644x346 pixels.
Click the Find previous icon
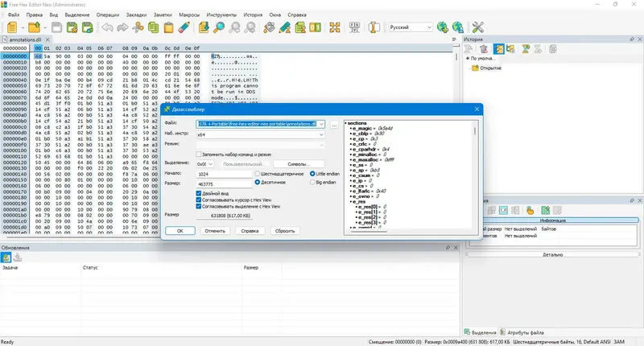click(234, 27)
